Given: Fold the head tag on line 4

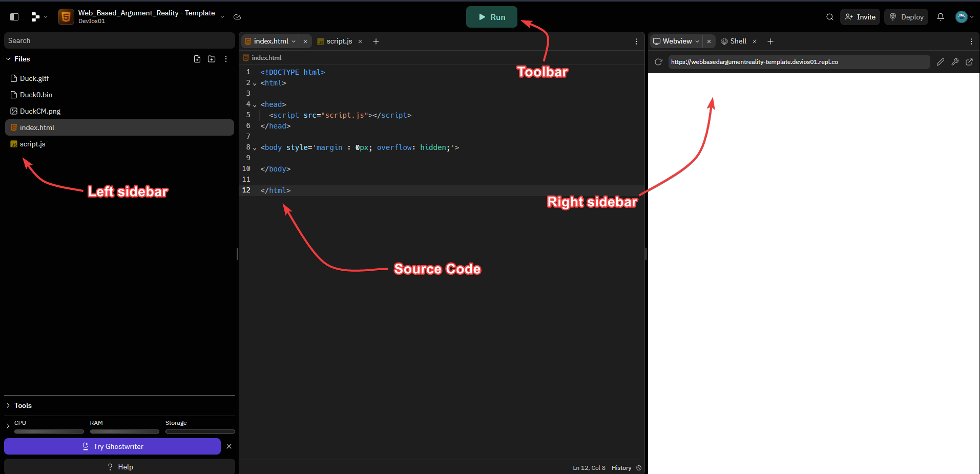Looking at the screenshot, I should (255, 105).
